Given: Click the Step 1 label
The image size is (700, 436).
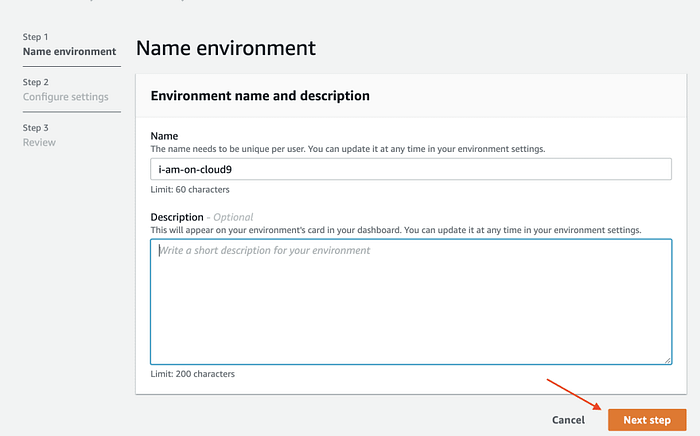Looking at the screenshot, I should pos(36,37).
